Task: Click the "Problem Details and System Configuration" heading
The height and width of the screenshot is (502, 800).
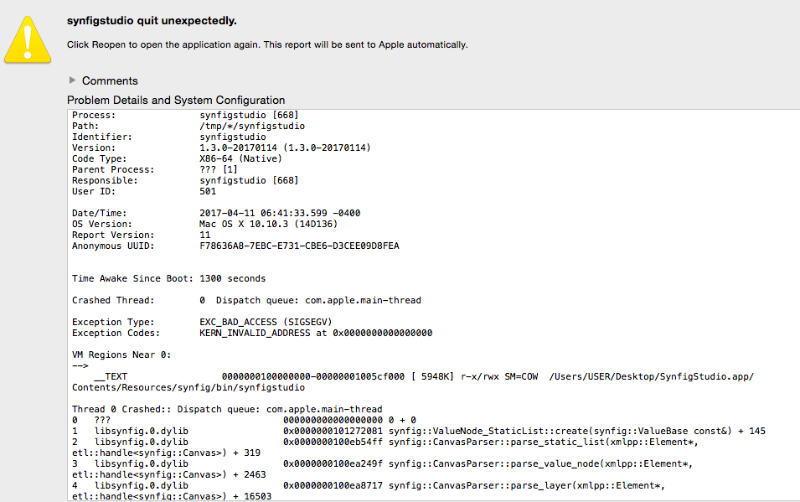Action: tap(176, 100)
